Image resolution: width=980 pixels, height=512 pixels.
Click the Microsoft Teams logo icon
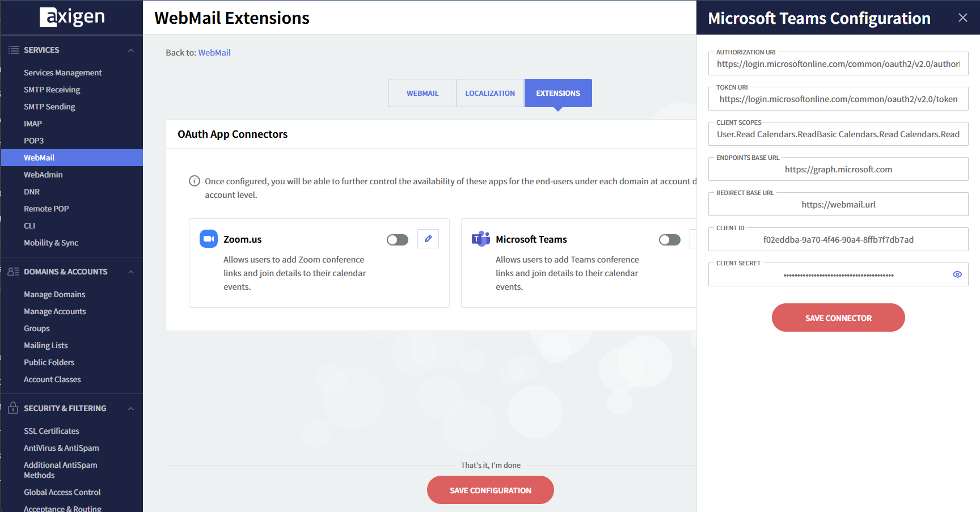click(x=480, y=239)
